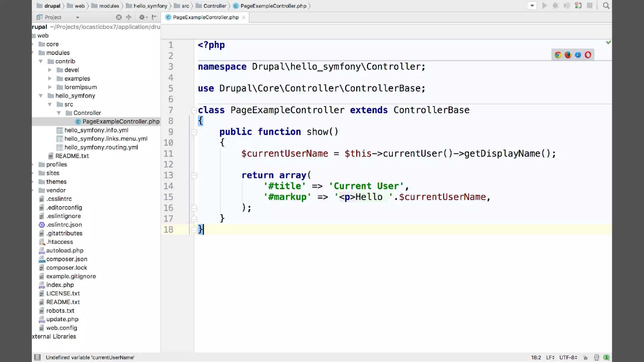Open file in Safari browser
Screen dimensions: 644x362
point(578,55)
